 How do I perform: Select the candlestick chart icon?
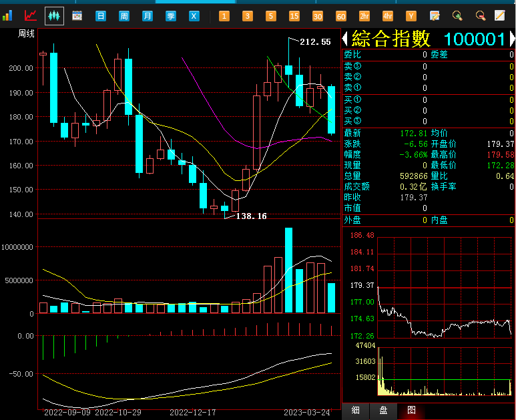pyautogui.click(x=54, y=15)
